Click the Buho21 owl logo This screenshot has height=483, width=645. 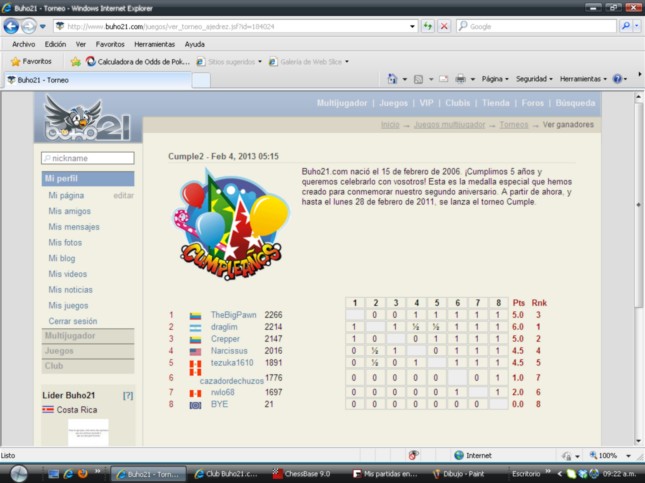(x=87, y=118)
